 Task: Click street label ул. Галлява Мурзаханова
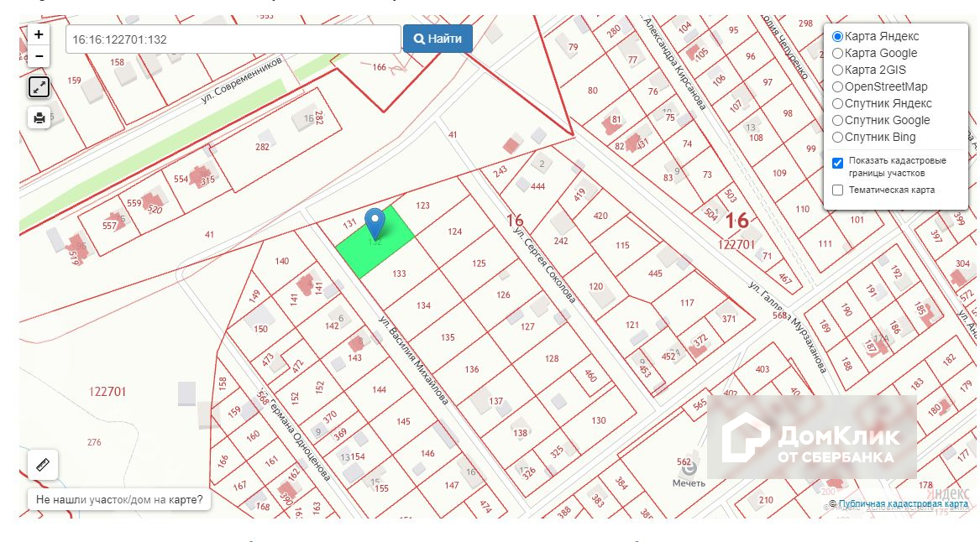(788, 327)
